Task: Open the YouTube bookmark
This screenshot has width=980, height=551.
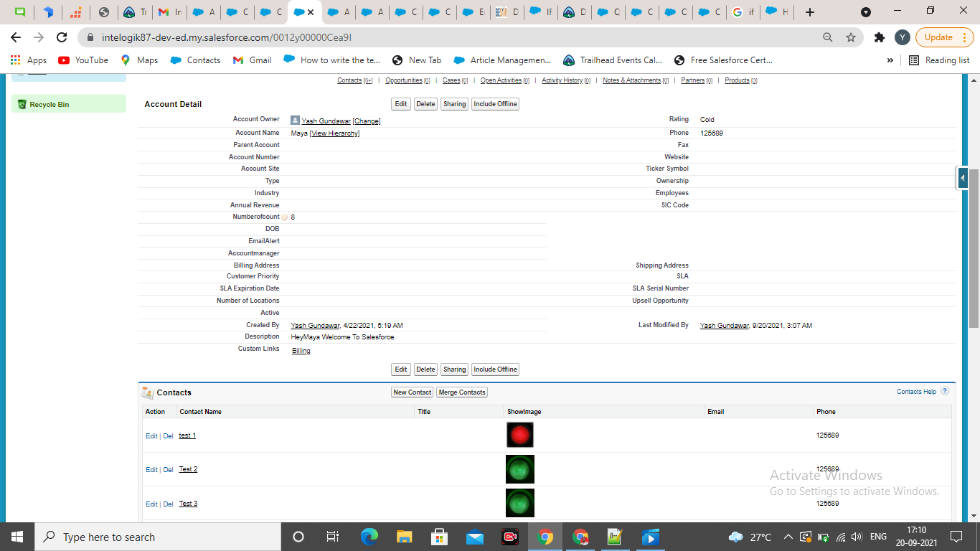Action: (83, 60)
